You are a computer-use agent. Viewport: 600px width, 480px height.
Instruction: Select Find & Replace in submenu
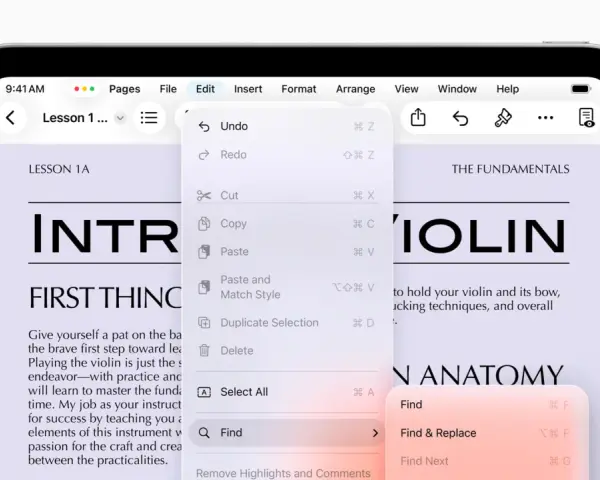tap(485, 433)
